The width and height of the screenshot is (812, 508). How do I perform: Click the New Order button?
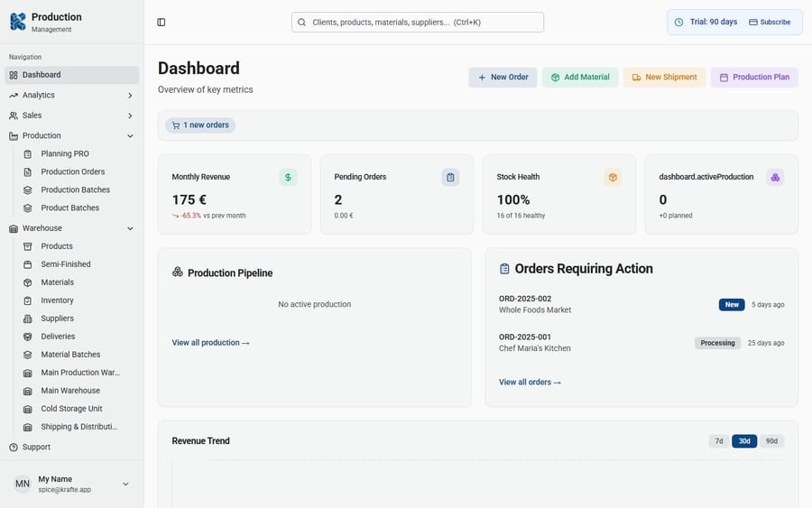pos(503,78)
